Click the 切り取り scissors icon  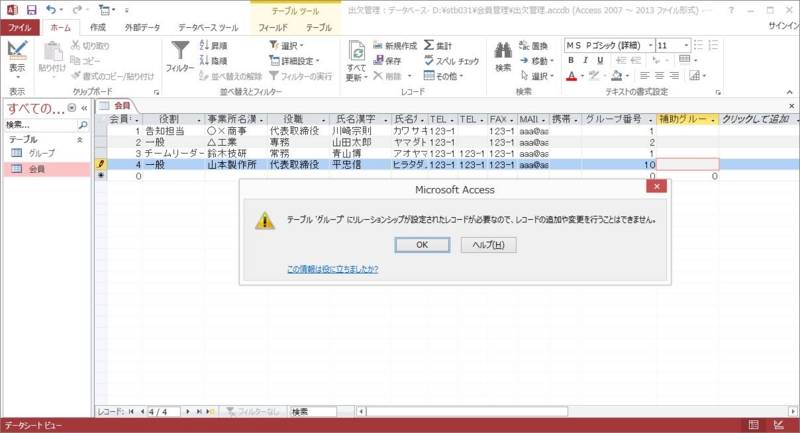(x=76, y=45)
